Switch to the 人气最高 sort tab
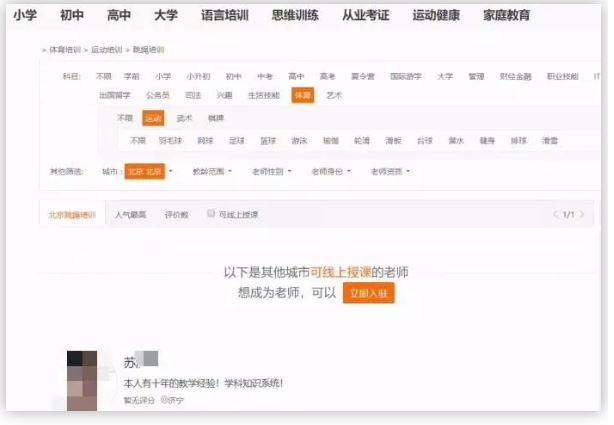614x425 pixels. tap(130, 214)
